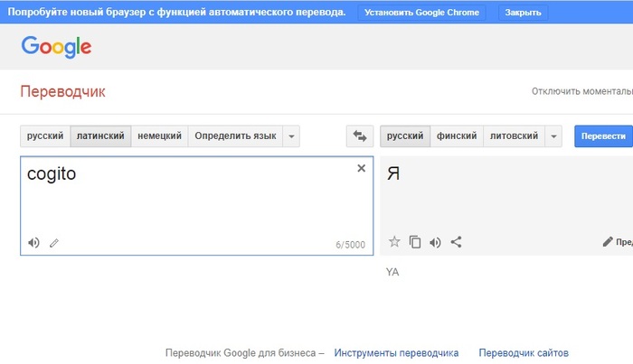Image resolution: width=633 pixels, height=364 pixels.
Task: Open Инструменты переводчика link
Action: tap(396, 353)
